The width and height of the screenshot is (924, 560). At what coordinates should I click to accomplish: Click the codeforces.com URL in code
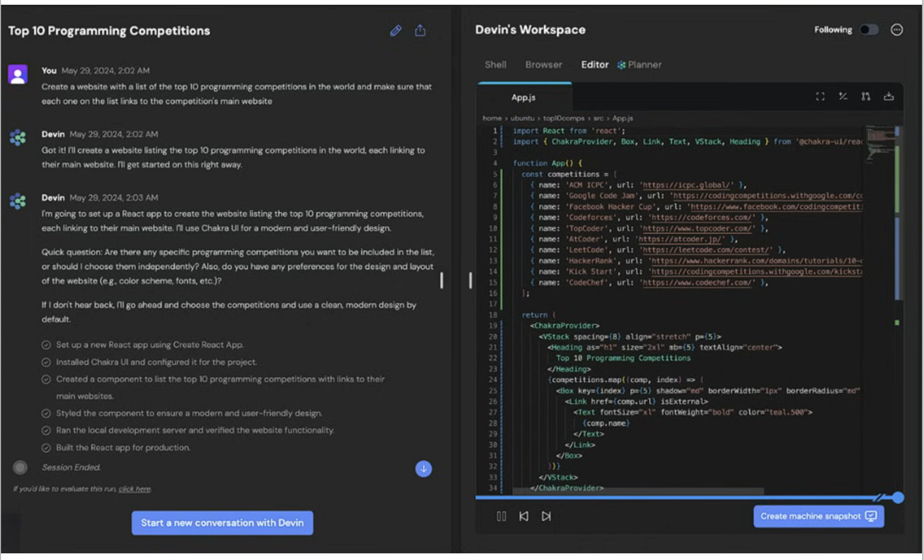coord(701,218)
